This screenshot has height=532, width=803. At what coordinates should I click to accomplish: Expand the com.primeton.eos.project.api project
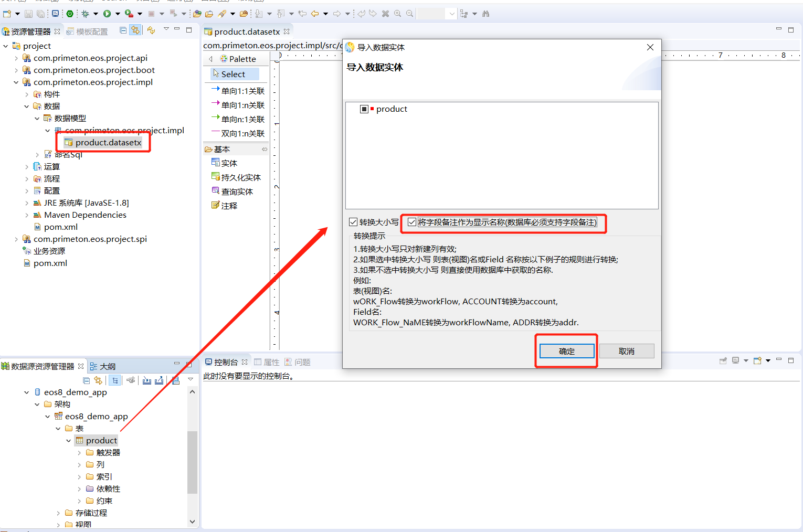[x=16, y=58]
